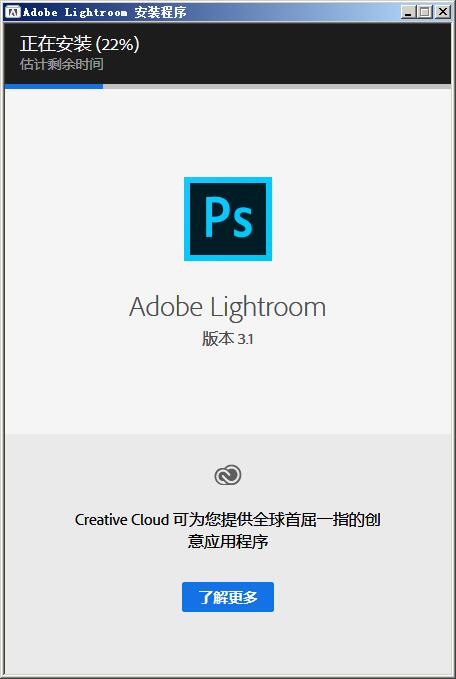Image resolution: width=456 pixels, height=679 pixels.
Task: Click the 了解更多 button
Action: (x=228, y=597)
